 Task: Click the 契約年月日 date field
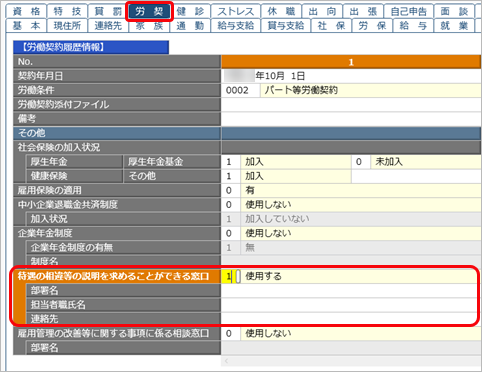tap(351, 76)
